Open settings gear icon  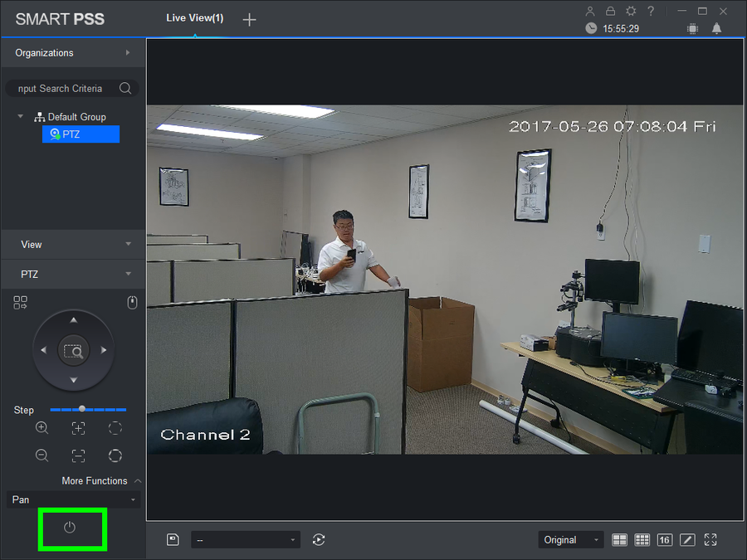pos(631,11)
